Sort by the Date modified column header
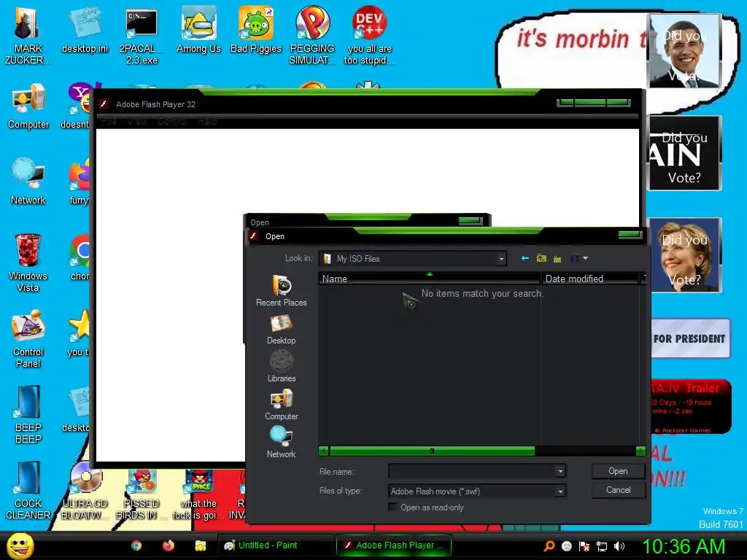The image size is (747, 560). (x=589, y=279)
